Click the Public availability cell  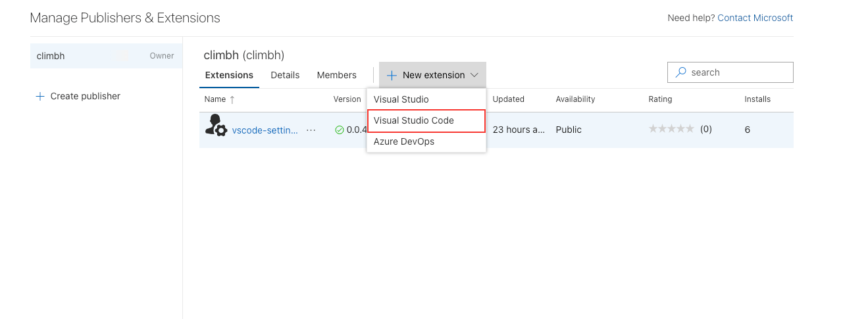pyautogui.click(x=569, y=130)
